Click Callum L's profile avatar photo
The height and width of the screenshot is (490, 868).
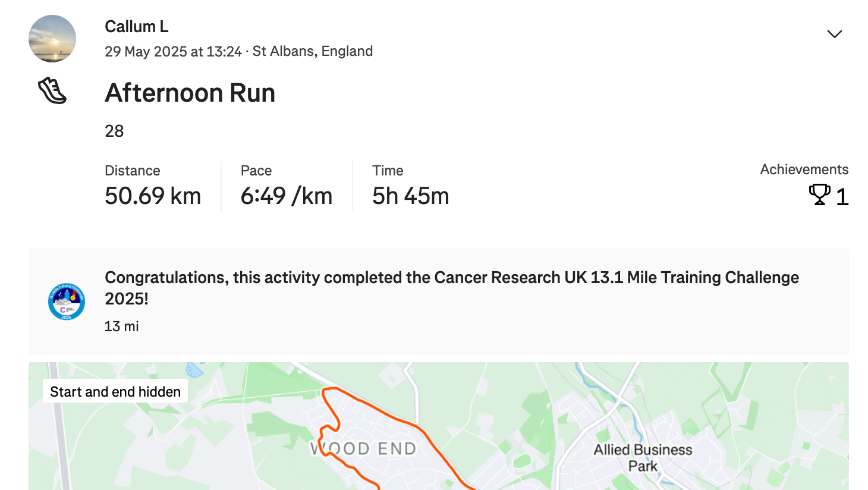pos(52,39)
